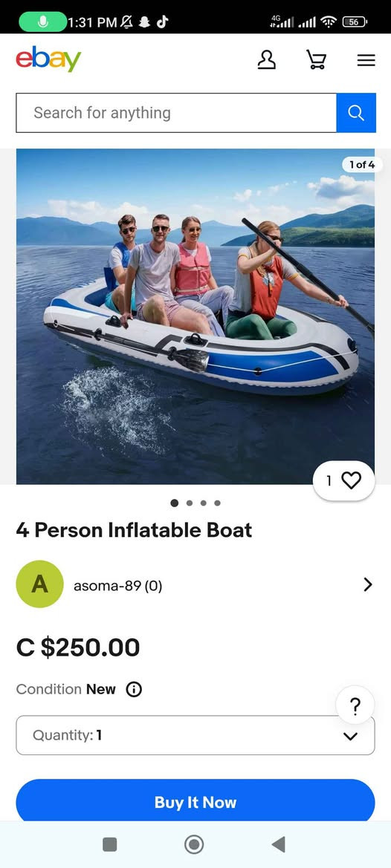This screenshot has height=868, width=391.
Task: Click the Condition info icon
Action: coord(134,689)
